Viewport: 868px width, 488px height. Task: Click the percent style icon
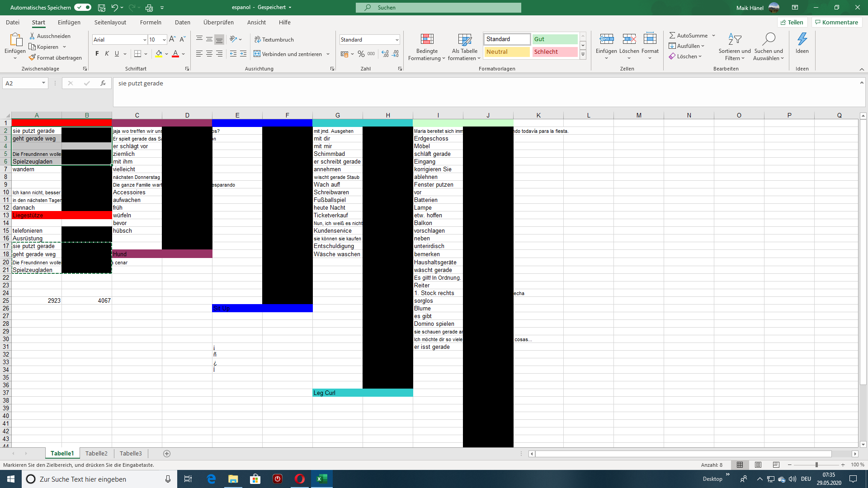coord(361,54)
